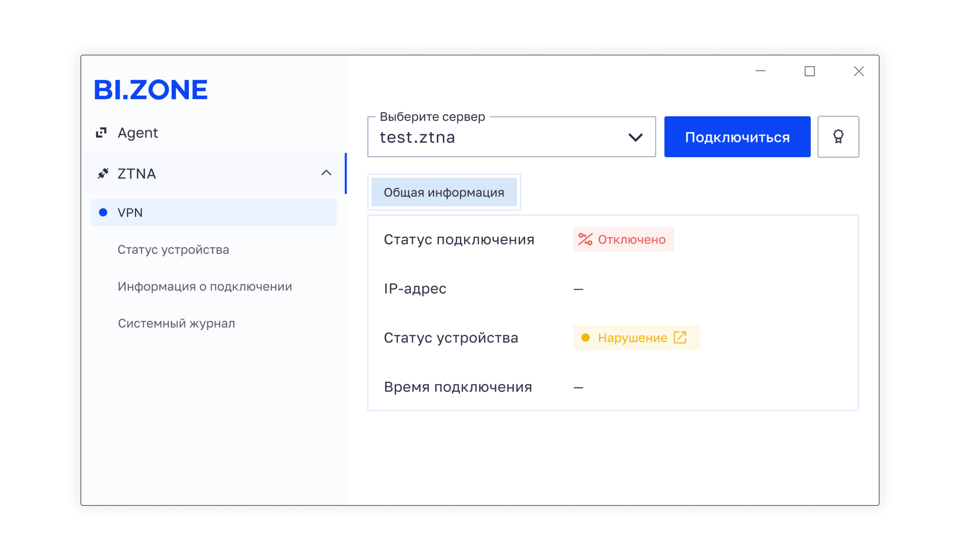Click the IP-адрес label
This screenshot has height=560, width=960.
(x=415, y=288)
